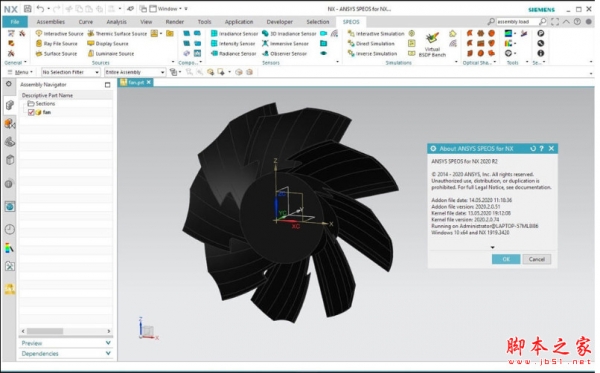Open the Window dropdown in title bar

[165, 8]
